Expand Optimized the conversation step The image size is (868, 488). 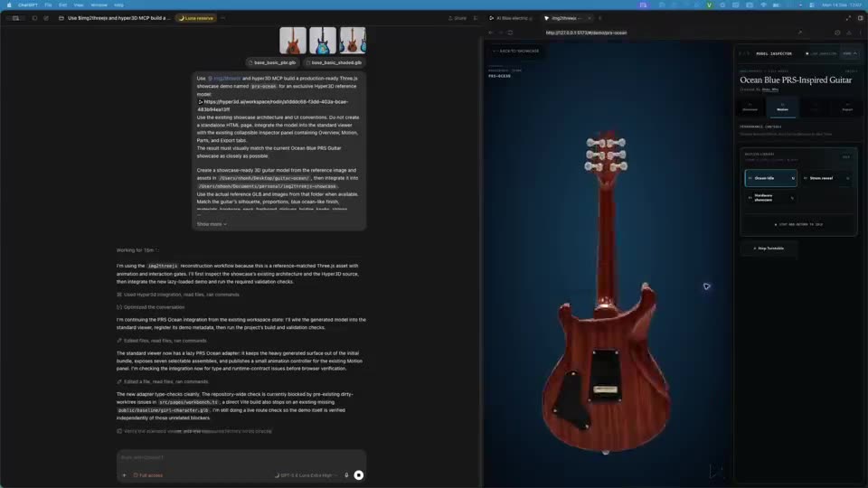pyautogui.click(x=151, y=307)
